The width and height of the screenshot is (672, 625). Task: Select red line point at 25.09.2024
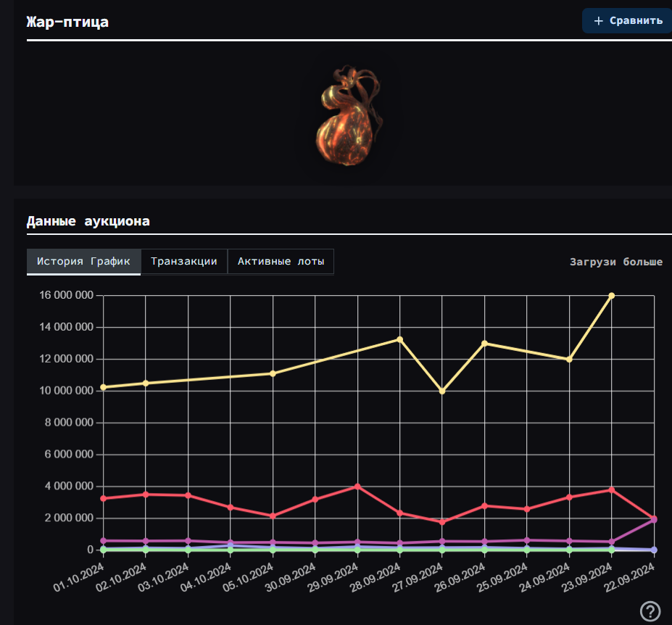pyautogui.click(x=527, y=509)
